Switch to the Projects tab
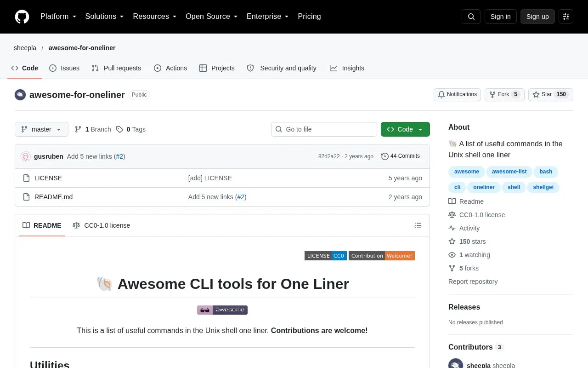The height and width of the screenshot is (368, 588). [x=217, y=68]
